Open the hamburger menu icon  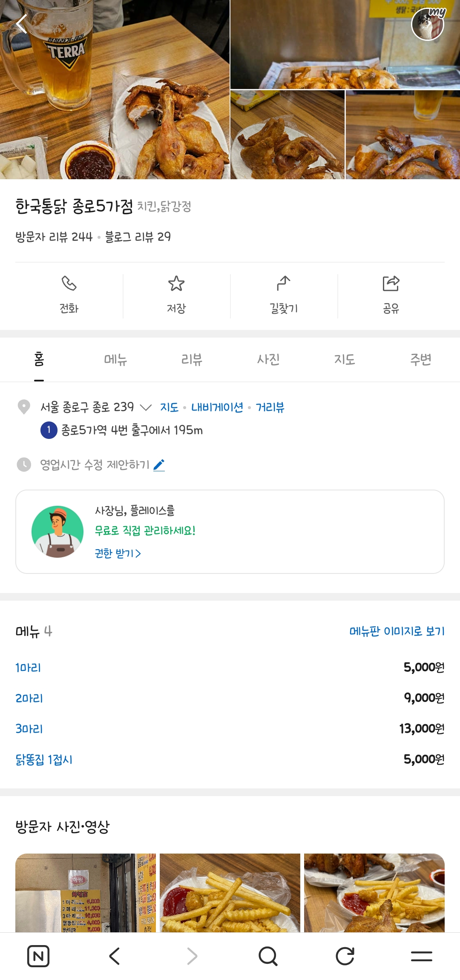coord(421,956)
